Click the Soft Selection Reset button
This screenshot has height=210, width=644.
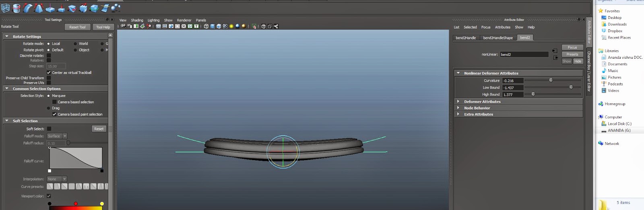pyautogui.click(x=99, y=129)
